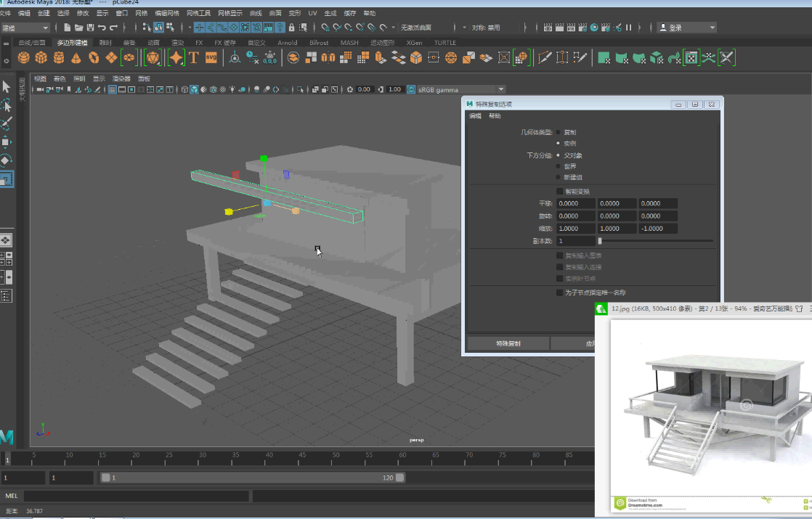Open the 登录 account dropdown
The height and width of the screenshot is (519, 812).
686,28
